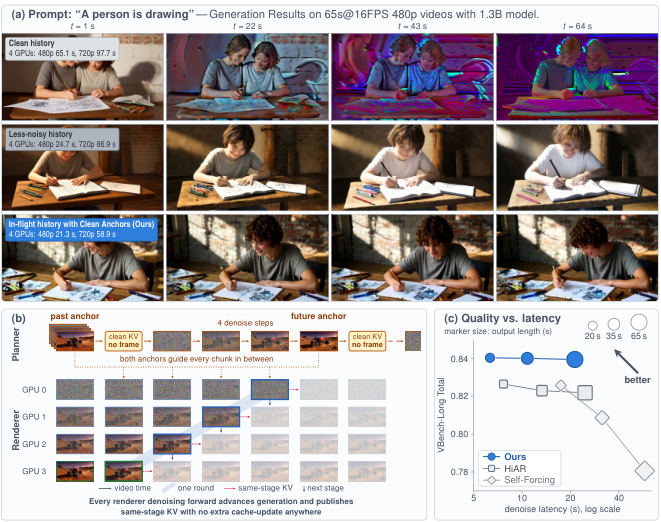This screenshot has height=522, width=661.
Task: Open the Ours row frame at t = 22 s
Action: (x=247, y=258)
